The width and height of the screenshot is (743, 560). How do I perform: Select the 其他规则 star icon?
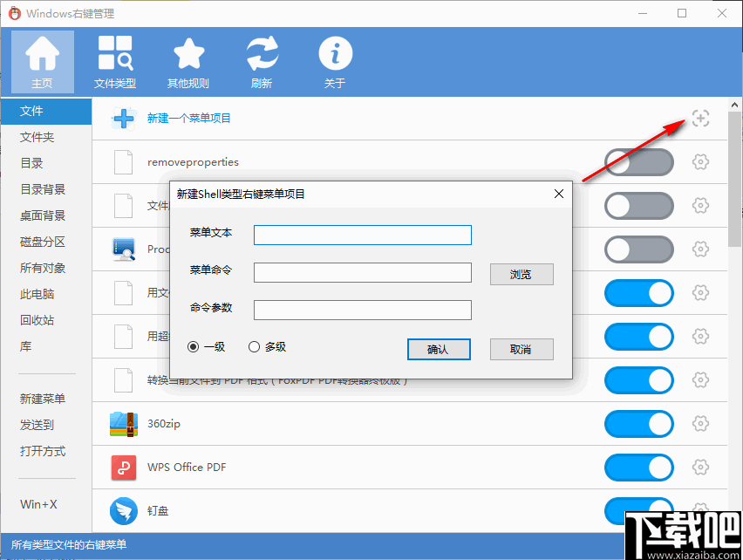click(188, 52)
